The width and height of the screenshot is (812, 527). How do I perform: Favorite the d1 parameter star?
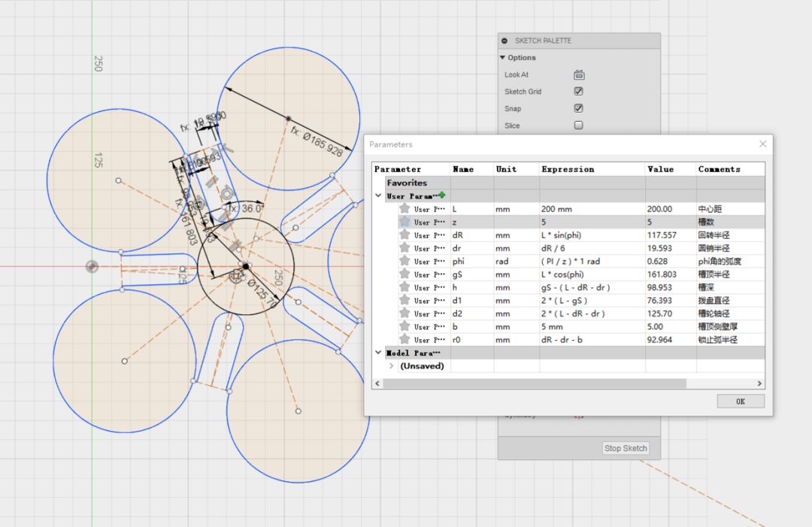pyautogui.click(x=404, y=300)
